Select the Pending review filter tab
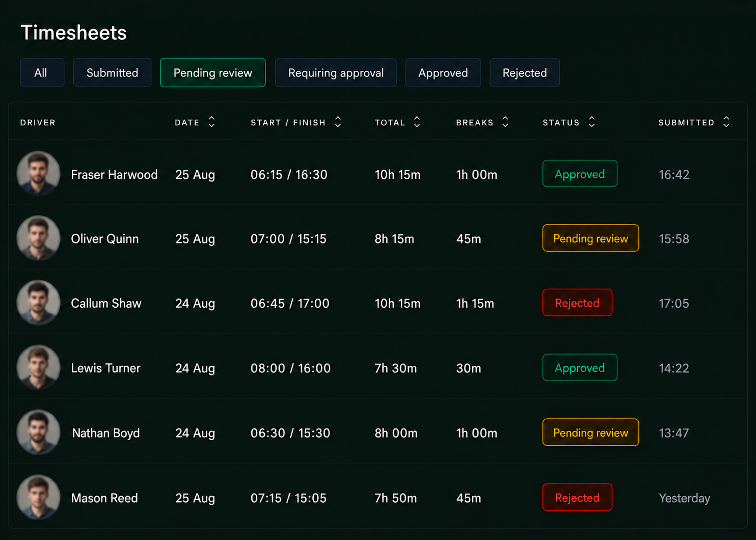 [x=213, y=73]
